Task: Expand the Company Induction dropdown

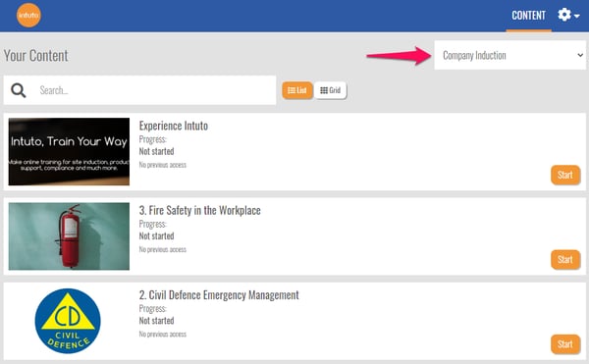Action: tap(509, 55)
